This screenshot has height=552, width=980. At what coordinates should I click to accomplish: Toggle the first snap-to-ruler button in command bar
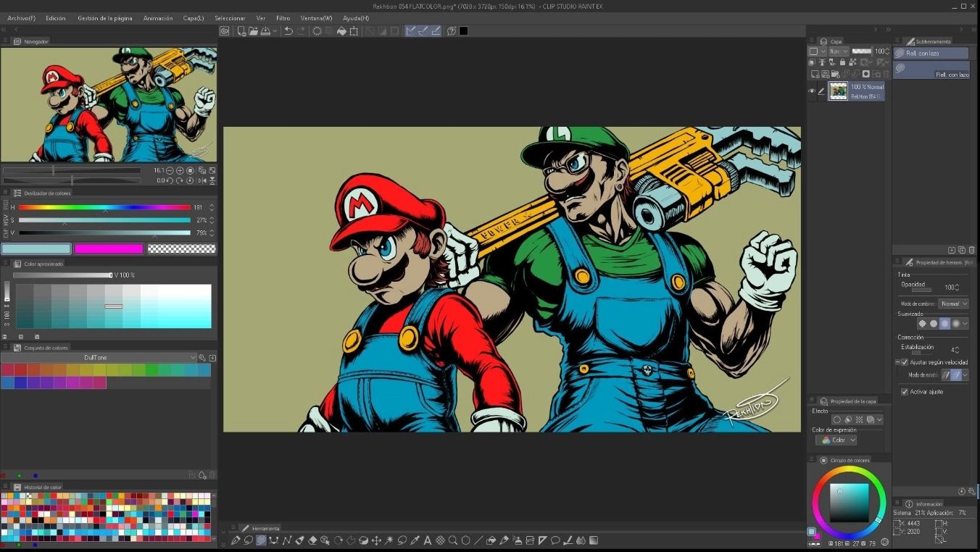tap(411, 31)
